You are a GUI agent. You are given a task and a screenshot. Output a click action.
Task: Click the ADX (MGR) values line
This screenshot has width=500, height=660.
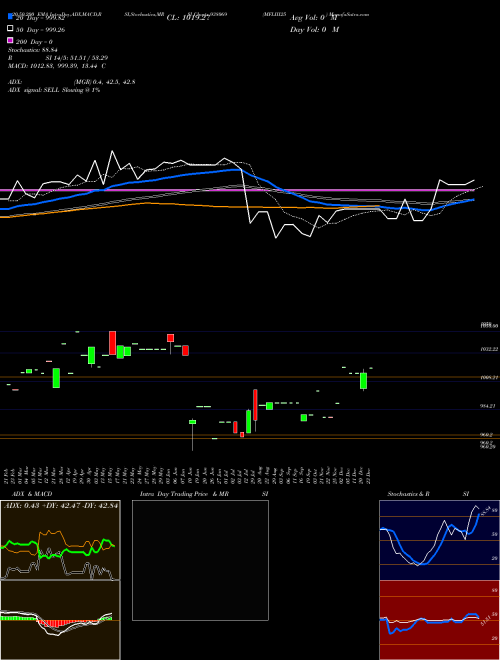click(72, 82)
